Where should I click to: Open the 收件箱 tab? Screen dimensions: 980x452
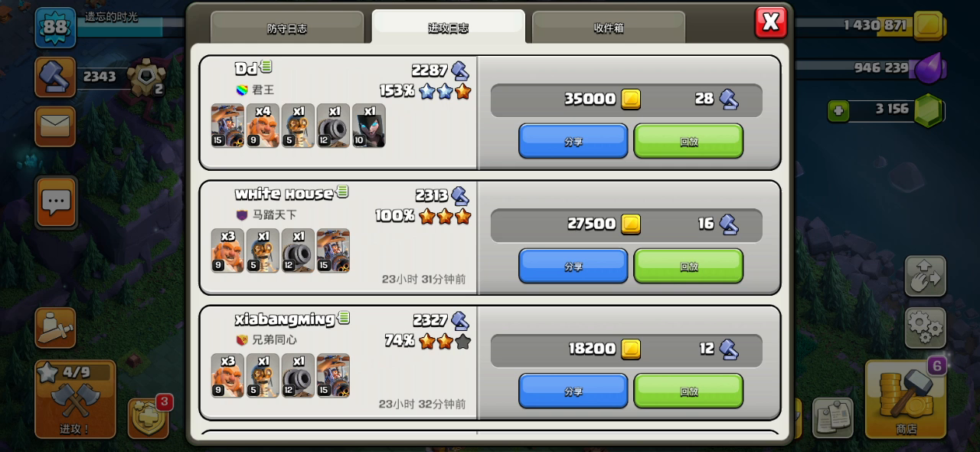[609, 28]
